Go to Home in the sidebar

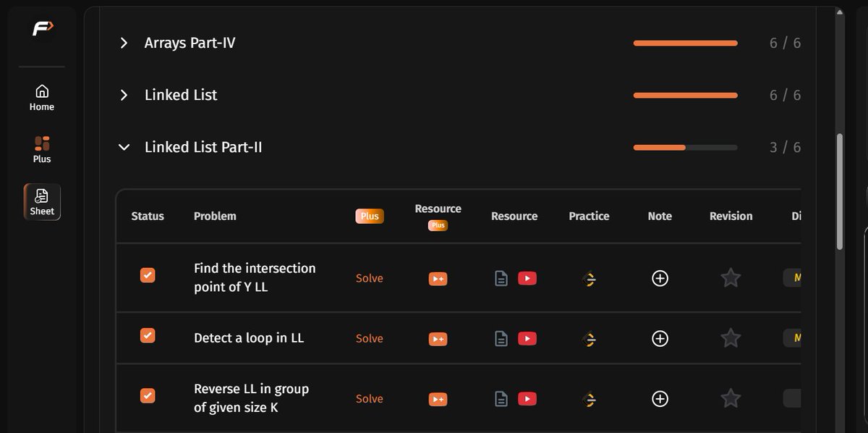click(x=42, y=98)
